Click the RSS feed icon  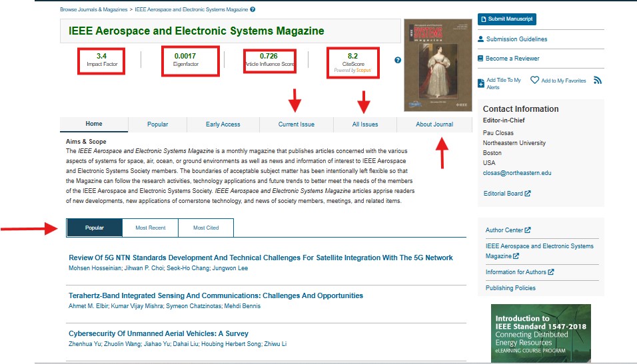[598, 81]
